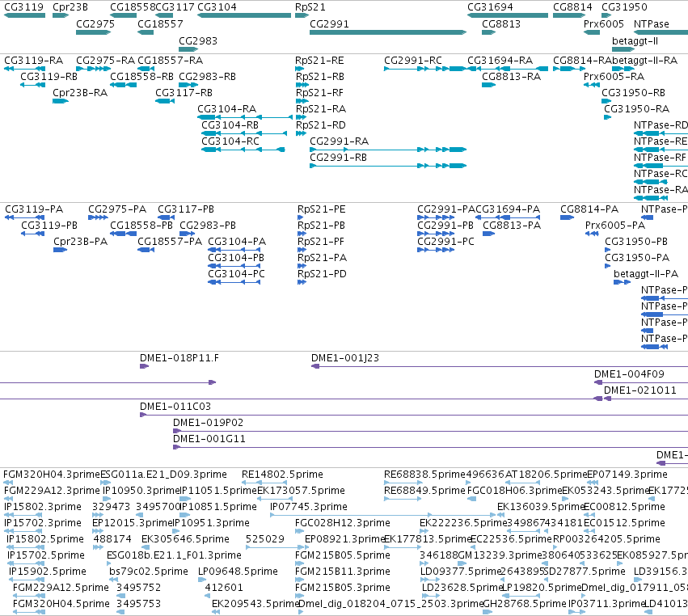Click EST IP15902.5prime label

click(x=48, y=572)
